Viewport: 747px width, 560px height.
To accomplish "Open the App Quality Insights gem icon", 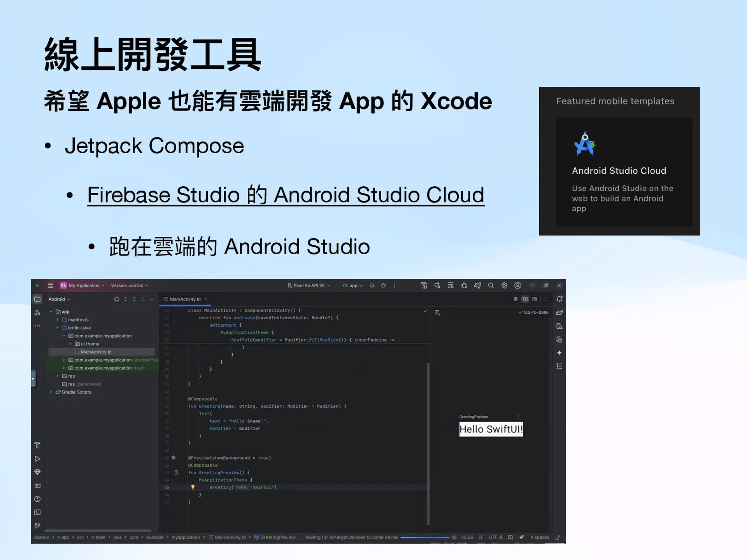I will point(37,472).
